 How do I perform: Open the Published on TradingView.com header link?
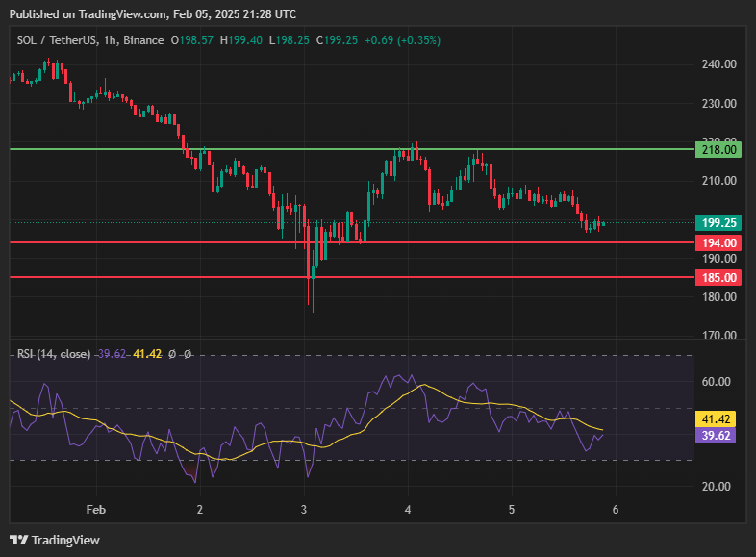tap(152, 14)
